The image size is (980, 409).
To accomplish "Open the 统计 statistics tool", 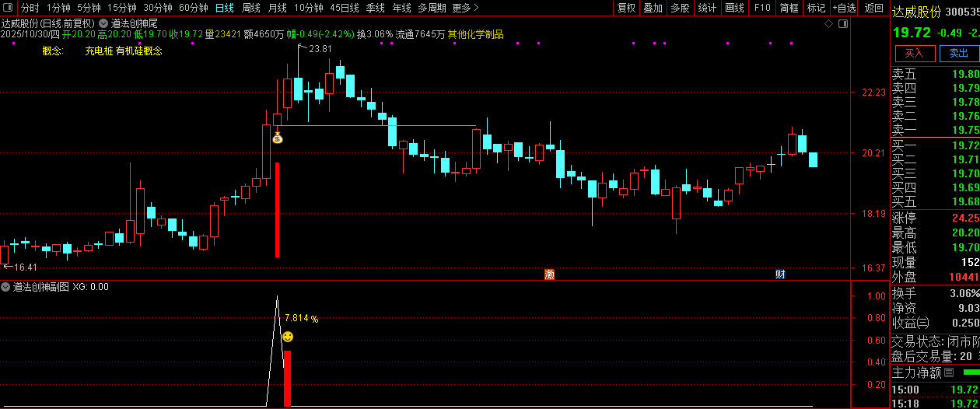I will tap(707, 8).
